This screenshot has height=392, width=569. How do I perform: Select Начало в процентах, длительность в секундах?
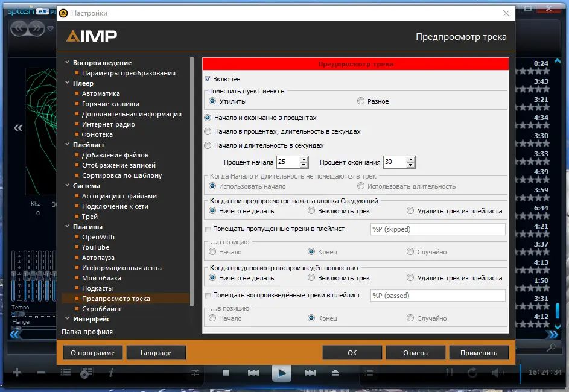[208, 131]
